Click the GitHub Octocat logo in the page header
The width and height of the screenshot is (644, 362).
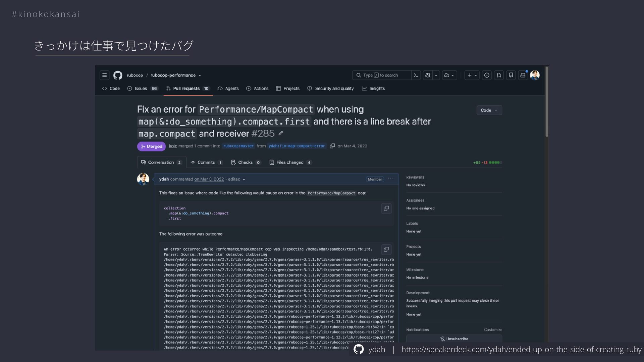click(x=118, y=75)
